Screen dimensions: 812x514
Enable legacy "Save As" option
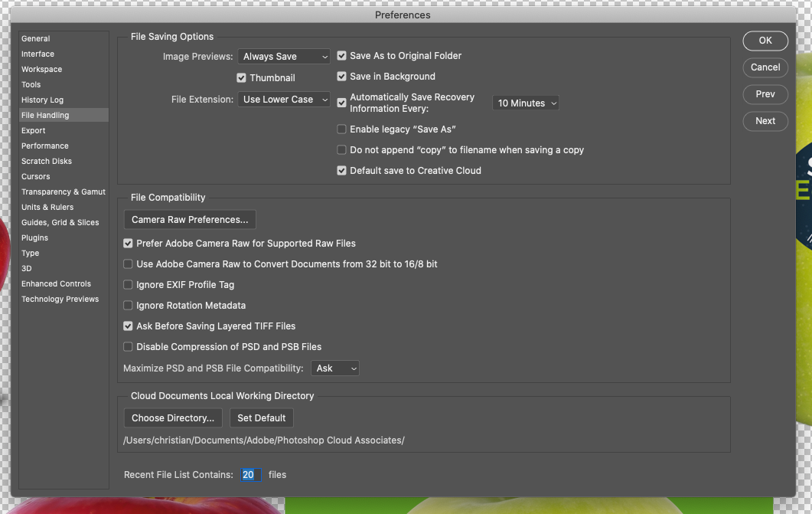point(341,129)
